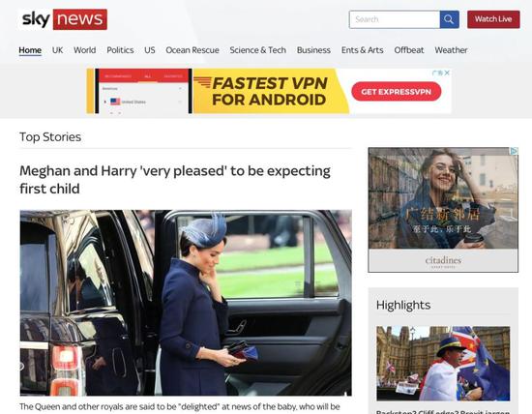
Task: Click the Meghan car photo thumbnail
Action: pos(186,303)
